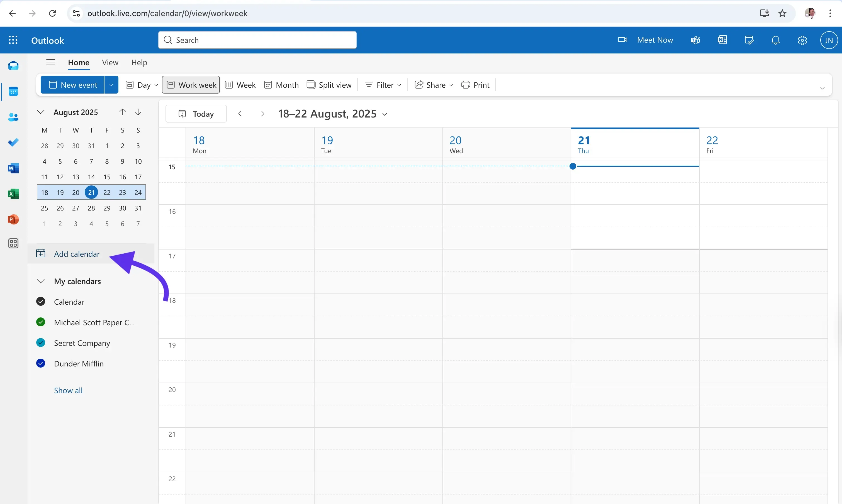Open the notifications bell
This screenshot has height=504, width=842.
776,40
